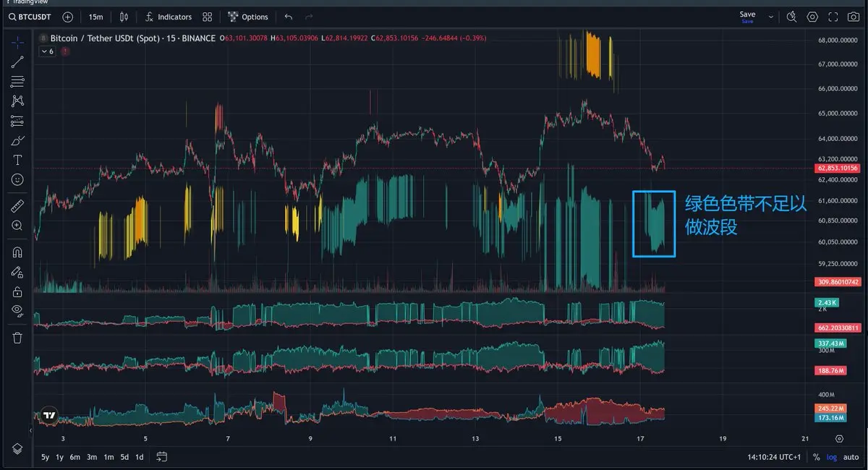Open the emoji icons tool

[x=17, y=179]
